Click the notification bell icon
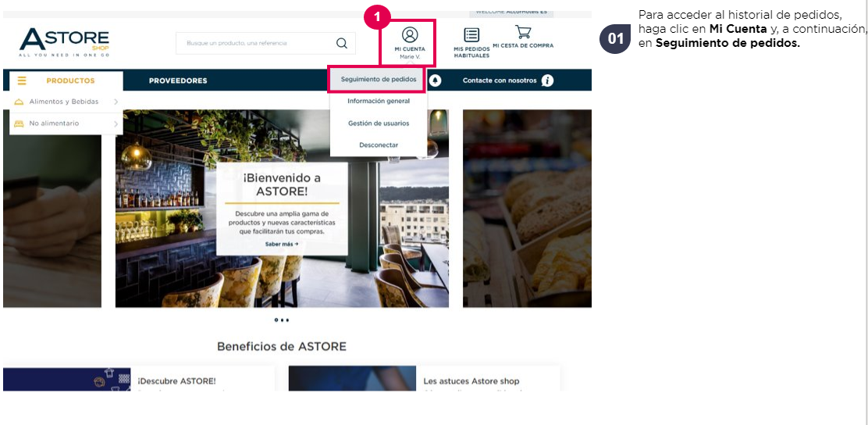The image size is (868, 425). click(x=435, y=80)
